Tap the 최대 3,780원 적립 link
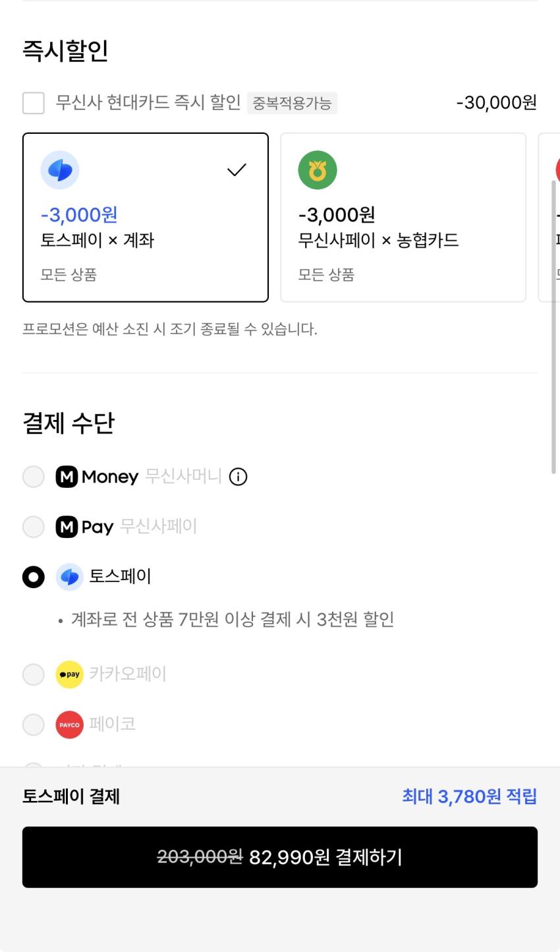 [x=469, y=796]
